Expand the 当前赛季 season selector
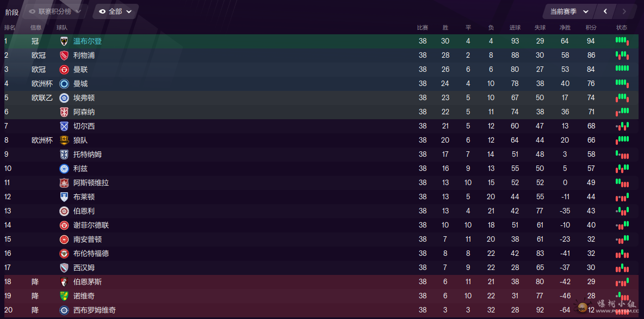The height and width of the screenshot is (319, 644). pos(569,11)
